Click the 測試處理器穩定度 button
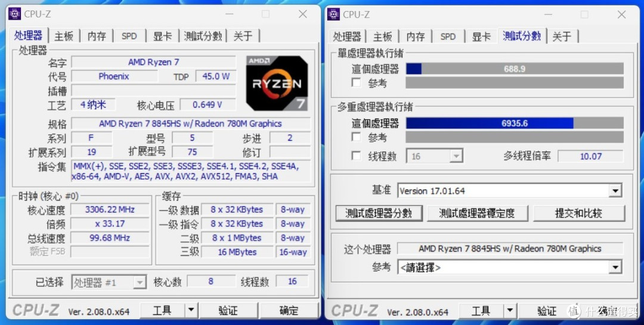The width and height of the screenshot is (644, 325). pos(477,213)
